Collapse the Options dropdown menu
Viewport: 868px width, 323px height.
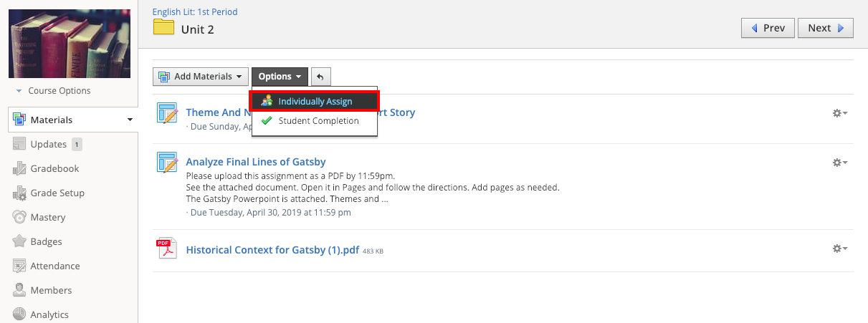coord(280,77)
